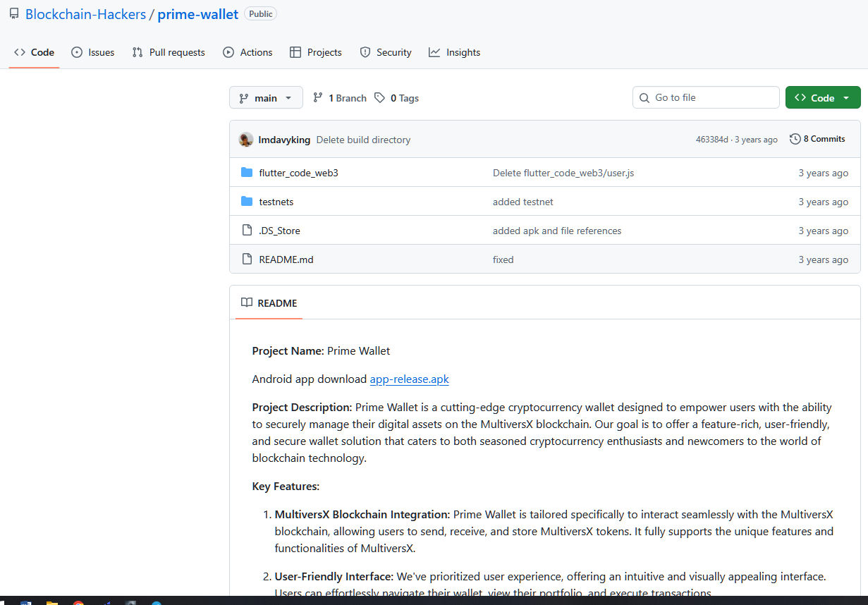Click the testnets folder icon
Viewport: 868px width, 605px height.
coord(247,202)
